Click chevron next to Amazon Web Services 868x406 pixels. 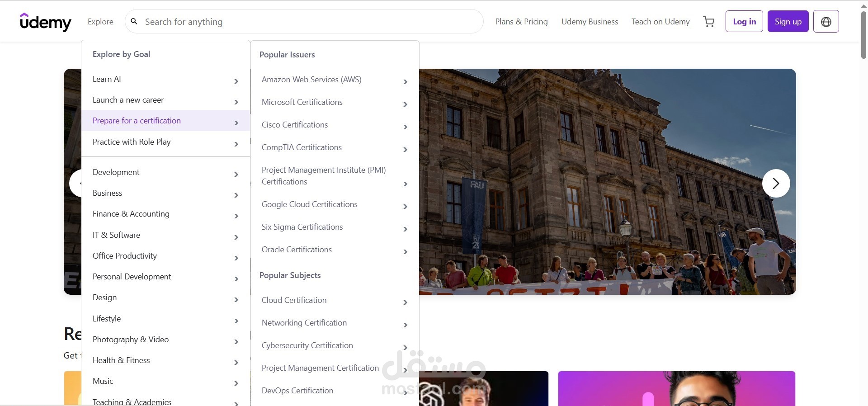(405, 82)
